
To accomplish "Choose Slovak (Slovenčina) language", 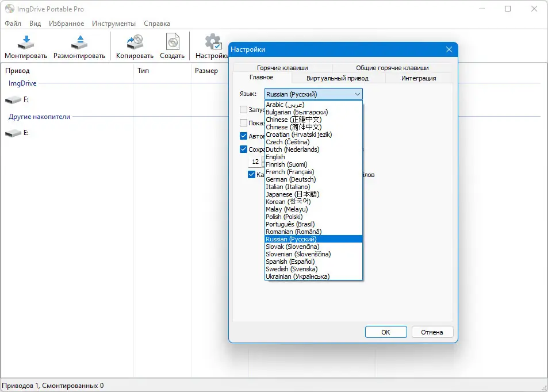I will 313,247.
